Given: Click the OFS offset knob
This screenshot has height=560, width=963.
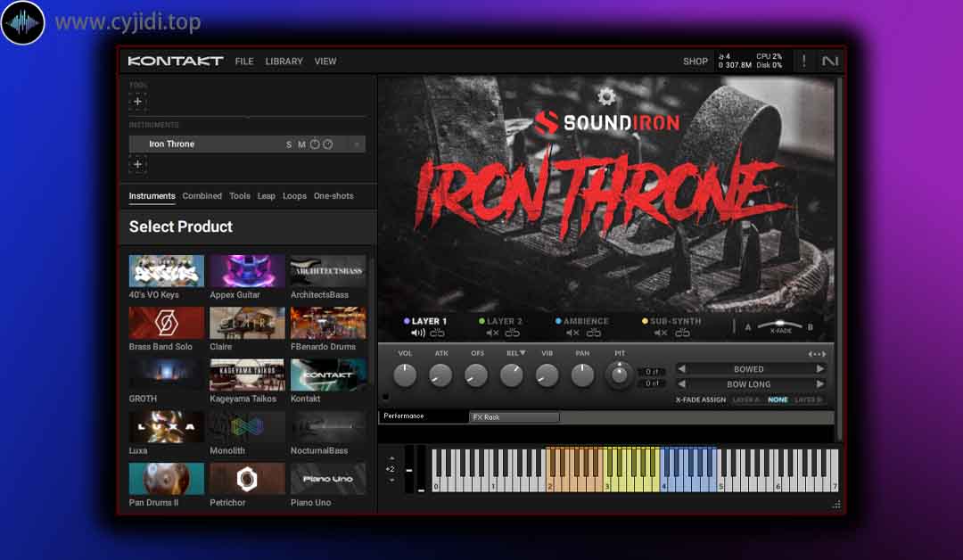Looking at the screenshot, I should tap(476, 375).
